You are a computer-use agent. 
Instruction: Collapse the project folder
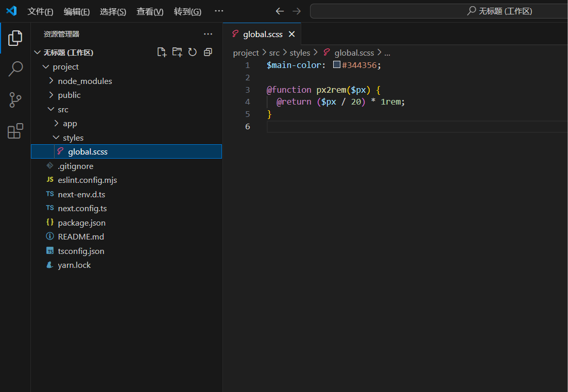pos(46,66)
